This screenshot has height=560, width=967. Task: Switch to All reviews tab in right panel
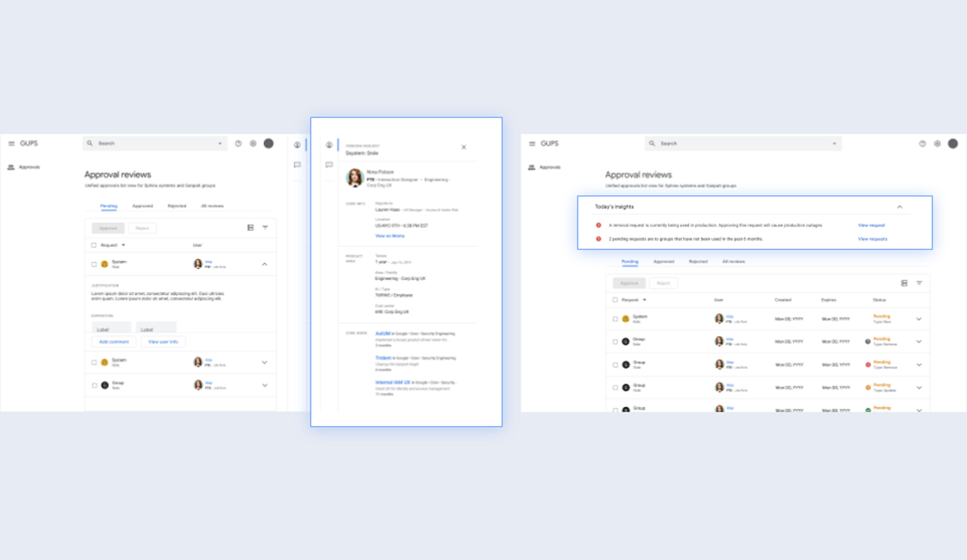tap(733, 261)
